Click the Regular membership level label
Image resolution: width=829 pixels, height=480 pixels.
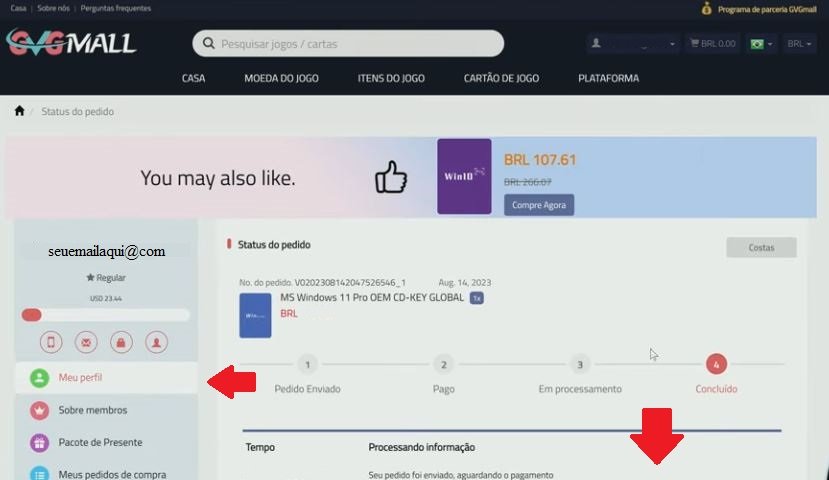tap(106, 278)
